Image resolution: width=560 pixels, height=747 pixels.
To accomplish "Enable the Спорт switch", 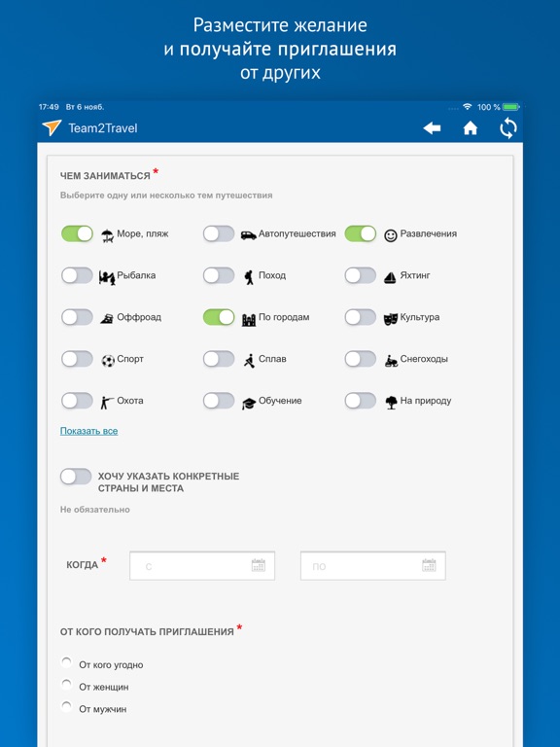I will coord(77,359).
